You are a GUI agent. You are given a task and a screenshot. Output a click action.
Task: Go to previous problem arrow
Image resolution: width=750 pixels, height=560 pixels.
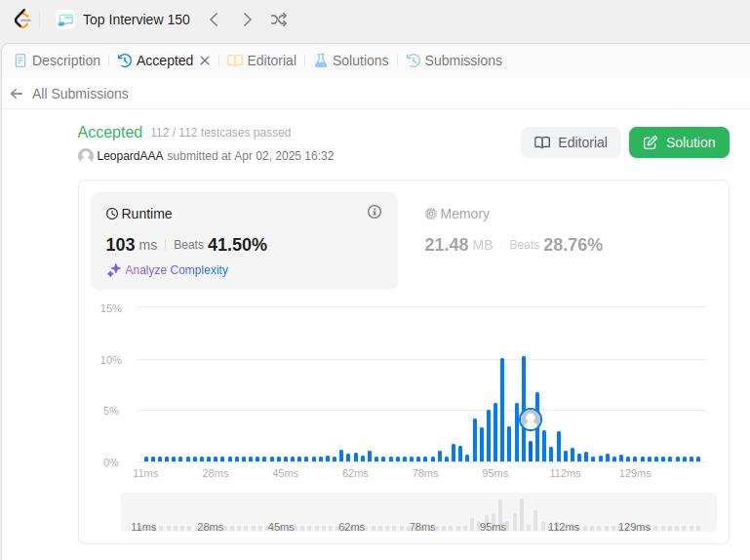(x=214, y=20)
